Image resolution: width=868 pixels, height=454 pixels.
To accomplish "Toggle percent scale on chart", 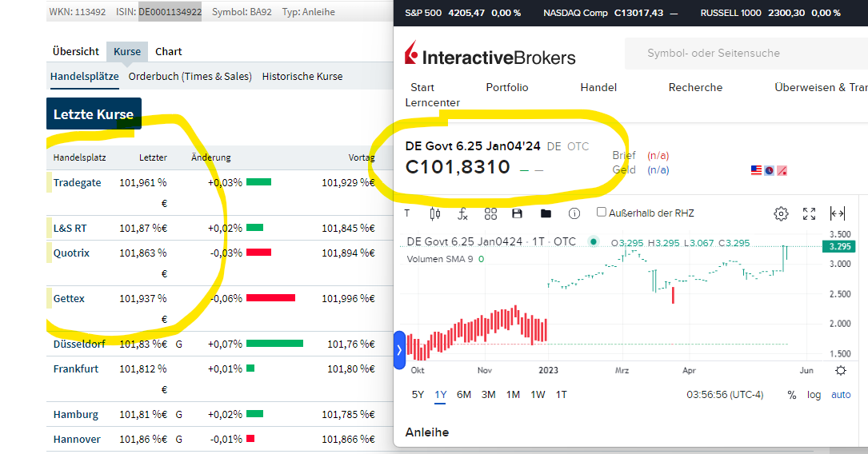I will point(792,395).
